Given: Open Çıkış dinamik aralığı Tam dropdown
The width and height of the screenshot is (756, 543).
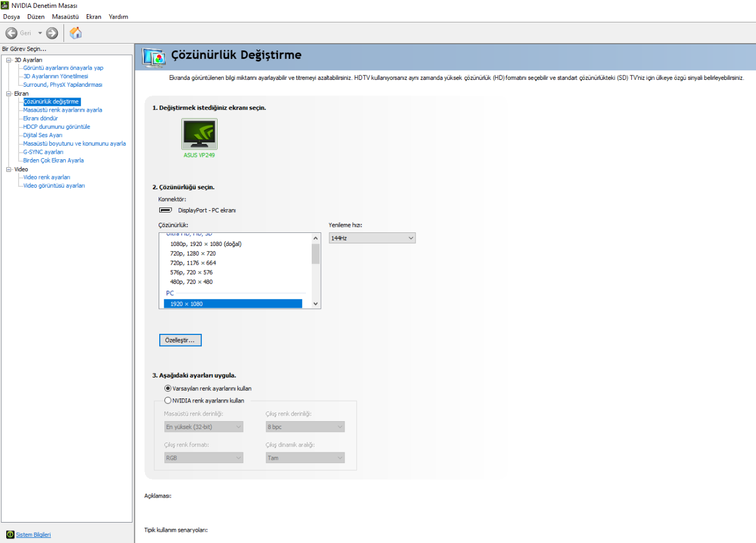Looking at the screenshot, I should (305, 458).
